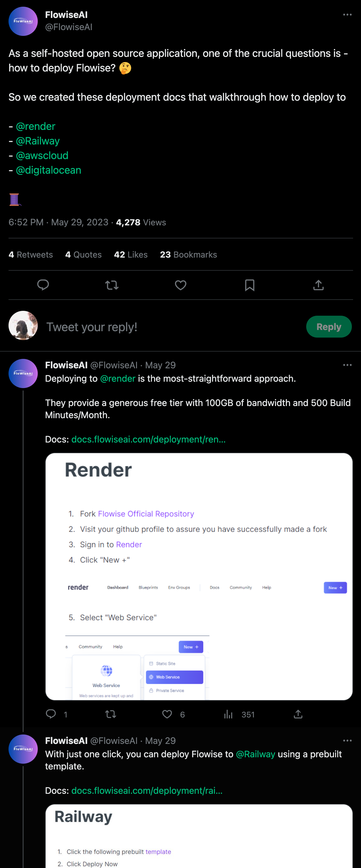View analytics for the Render reply
Screen dimensions: 361x868
coord(228,714)
